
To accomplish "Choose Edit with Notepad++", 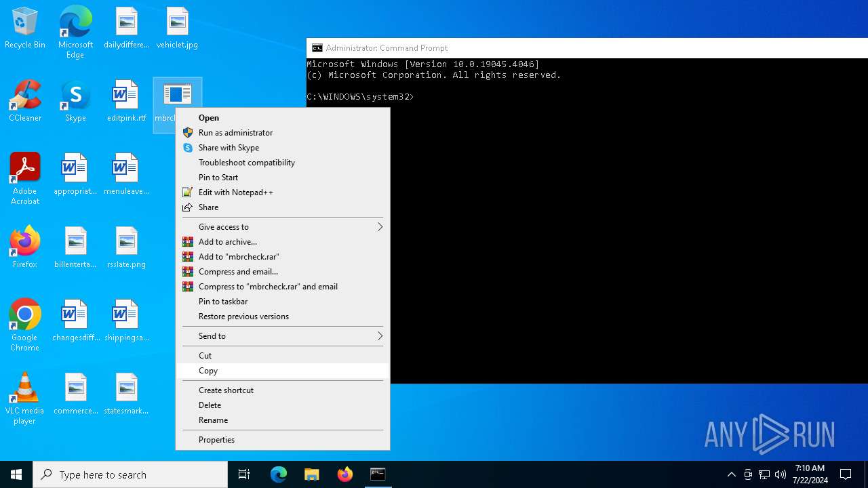I will tap(282, 192).
